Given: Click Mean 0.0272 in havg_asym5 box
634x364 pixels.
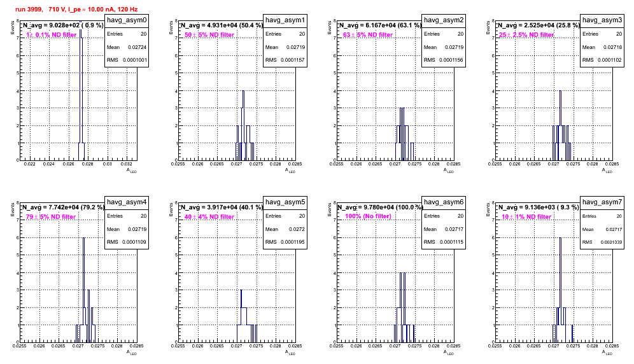Looking at the screenshot, I should coord(285,229).
